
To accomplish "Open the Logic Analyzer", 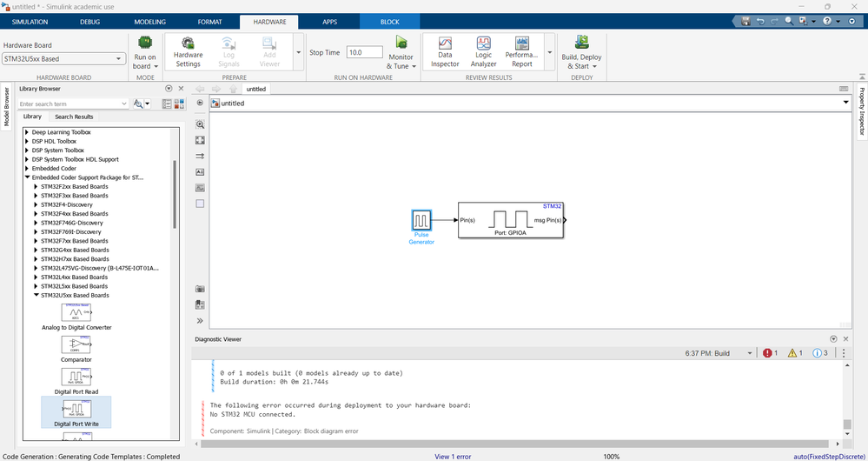I will [484, 52].
